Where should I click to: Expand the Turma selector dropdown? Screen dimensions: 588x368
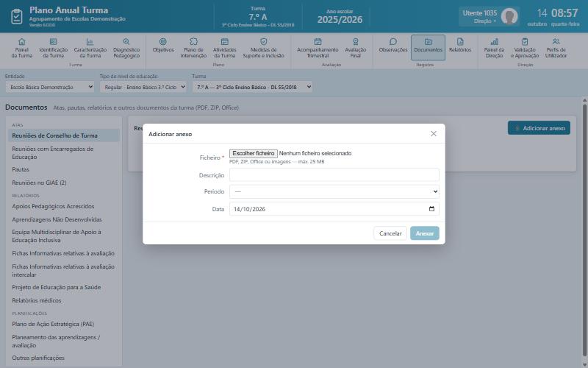click(x=252, y=87)
